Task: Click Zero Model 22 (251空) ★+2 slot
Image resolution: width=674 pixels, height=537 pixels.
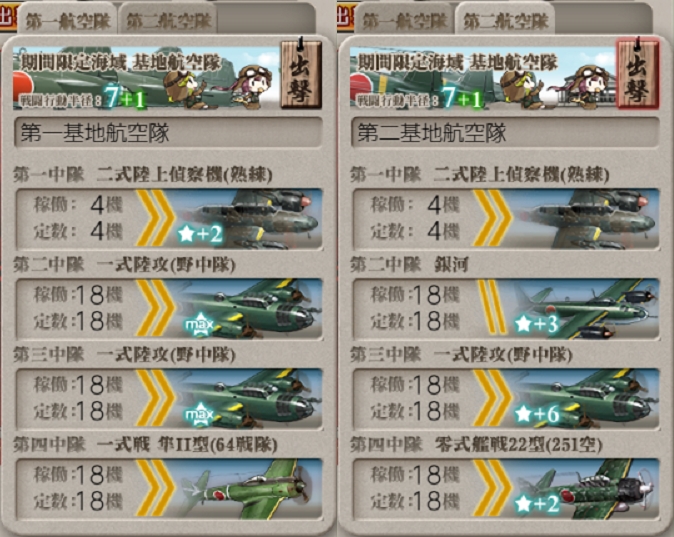Action: pos(506,489)
